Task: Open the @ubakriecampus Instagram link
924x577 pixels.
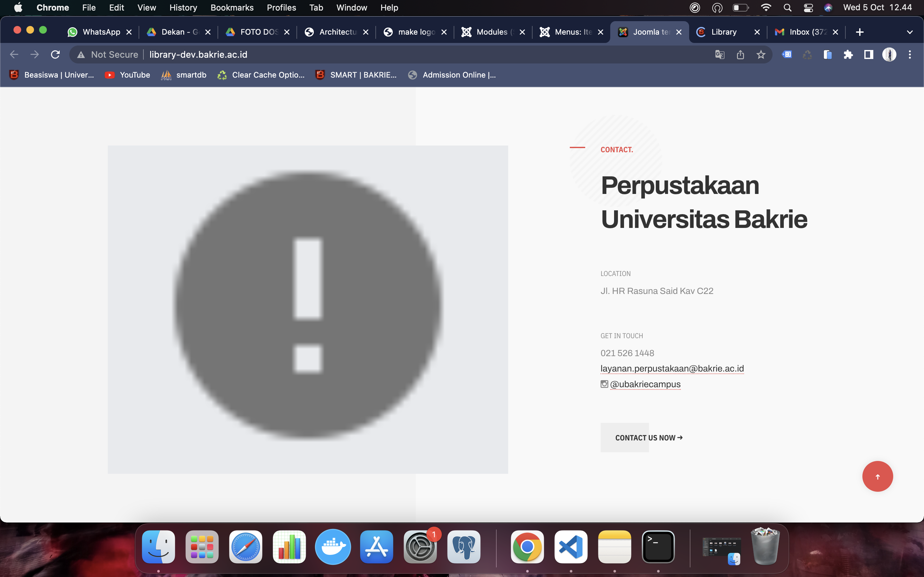Action: 645,384
